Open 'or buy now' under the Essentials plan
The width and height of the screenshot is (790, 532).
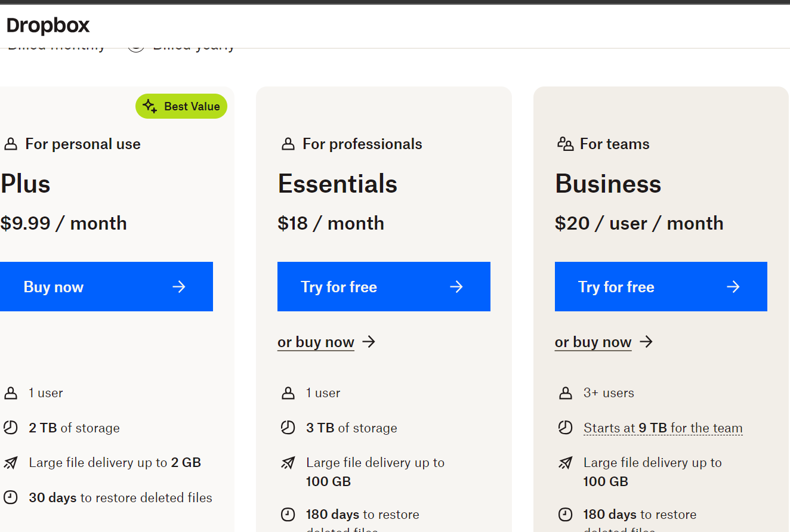click(x=316, y=342)
